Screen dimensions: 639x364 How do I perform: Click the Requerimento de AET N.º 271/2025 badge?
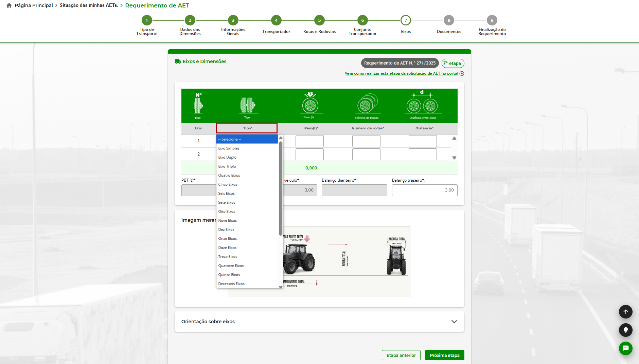tap(400, 63)
